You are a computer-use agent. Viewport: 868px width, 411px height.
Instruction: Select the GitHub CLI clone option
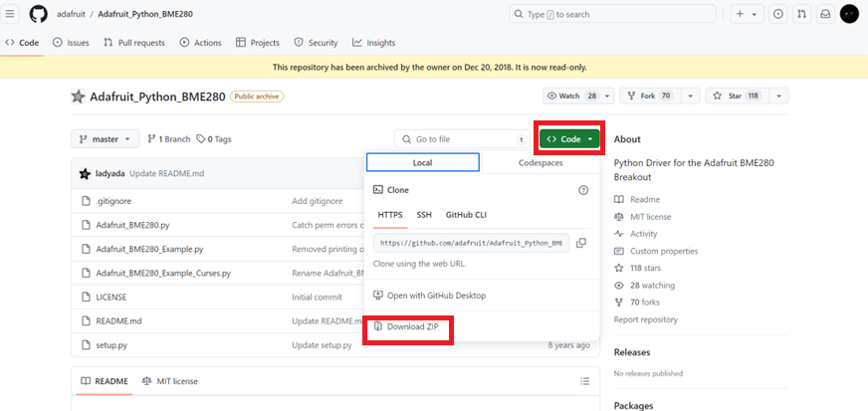pos(466,215)
